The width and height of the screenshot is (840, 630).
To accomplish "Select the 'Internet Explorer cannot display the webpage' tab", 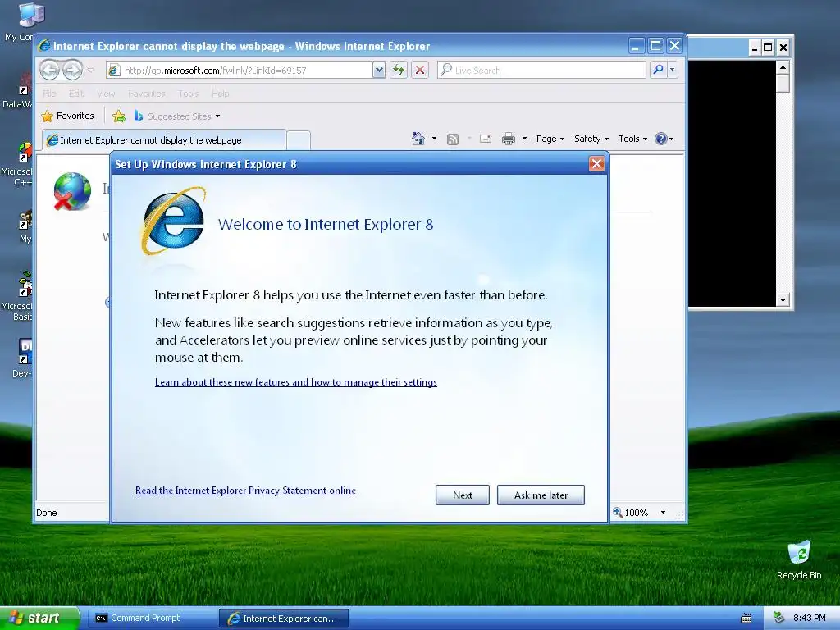I will click(x=164, y=139).
